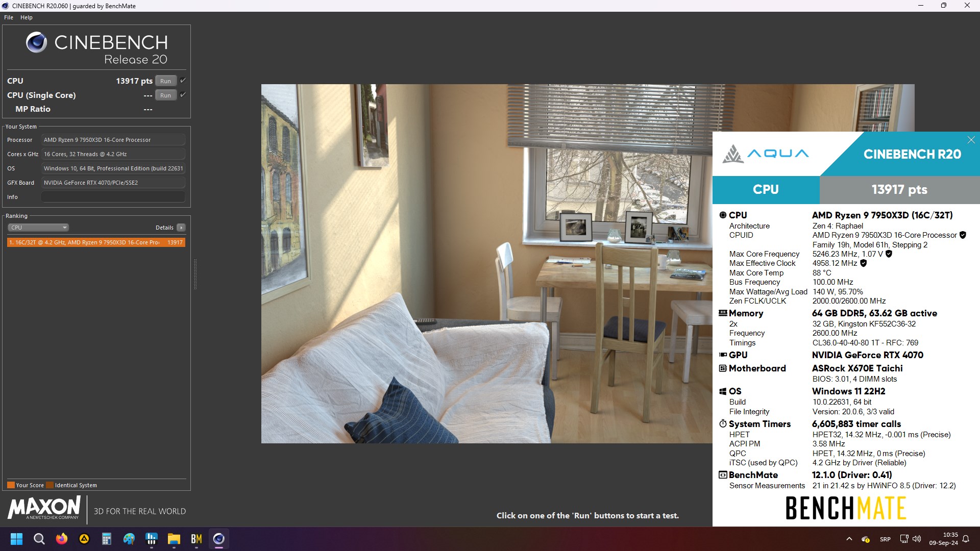The width and height of the screenshot is (980, 551).
Task: Open Windows taskbar Search
Action: pyautogui.click(x=39, y=539)
